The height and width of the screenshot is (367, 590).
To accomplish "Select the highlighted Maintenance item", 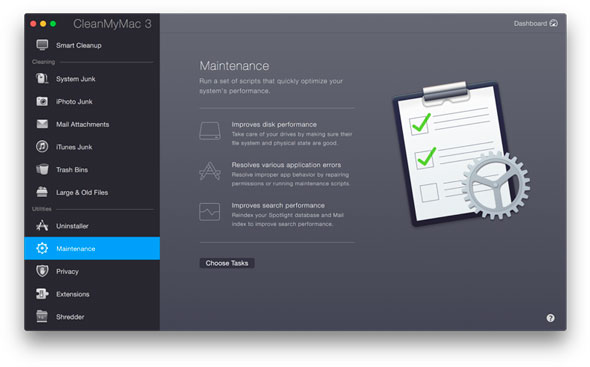I will pyautogui.click(x=92, y=248).
